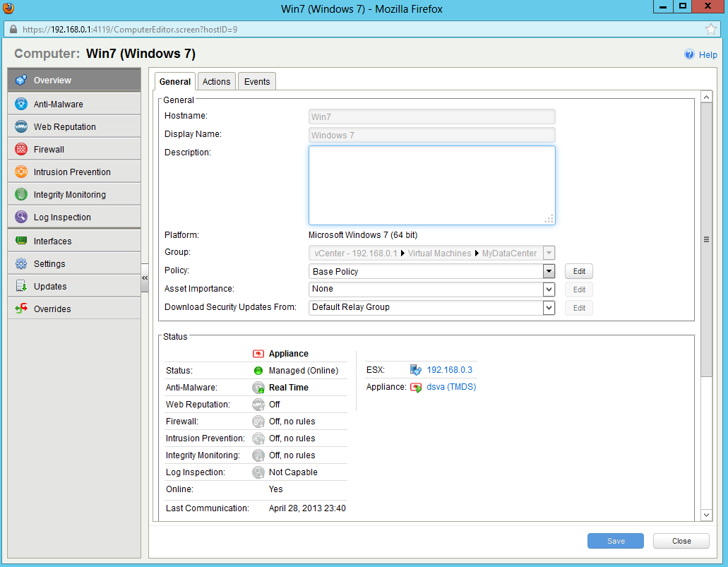Open the Firewall section icon
The image size is (728, 567).
pos(21,149)
